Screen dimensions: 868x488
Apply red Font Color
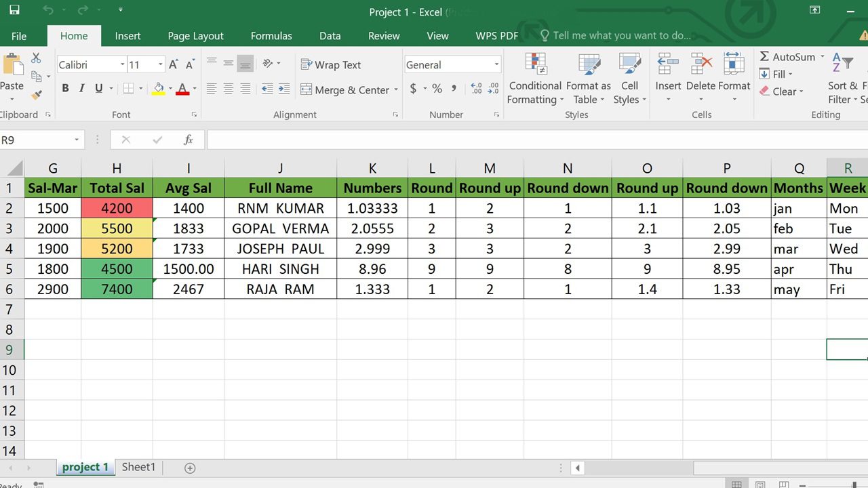[182, 88]
